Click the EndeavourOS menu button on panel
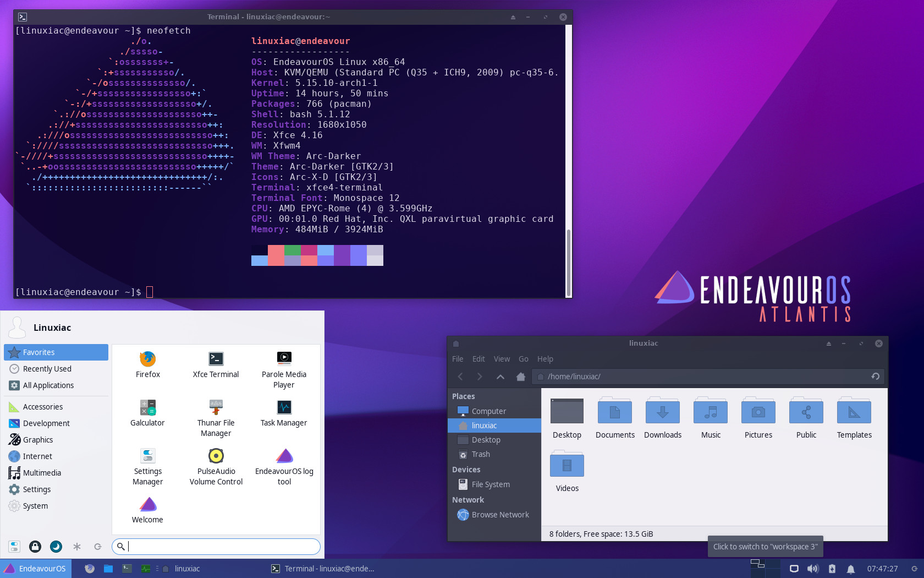This screenshot has width=924, height=578. (x=35, y=569)
